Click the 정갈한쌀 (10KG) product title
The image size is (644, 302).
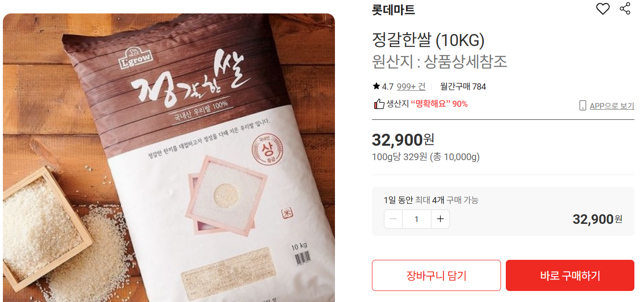pyautogui.click(x=428, y=40)
